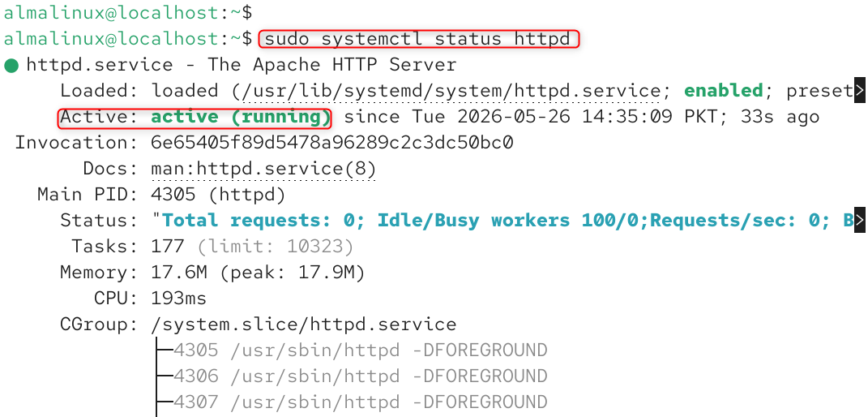Click 'httpd.service - The Apache HTTP Server' title
Image resolution: width=868 pixels, height=417 pixels.
click(242, 65)
